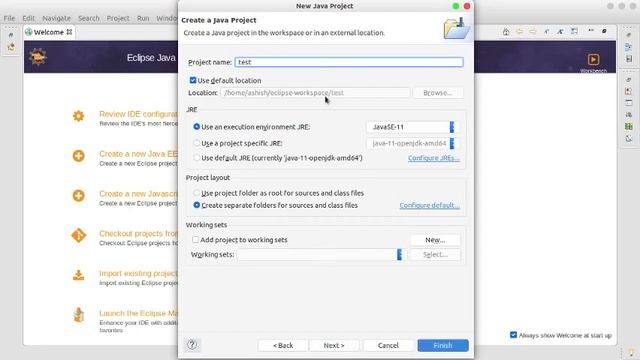The height and width of the screenshot is (360, 640).
Task: Open the Run menu
Action: click(x=143, y=18)
